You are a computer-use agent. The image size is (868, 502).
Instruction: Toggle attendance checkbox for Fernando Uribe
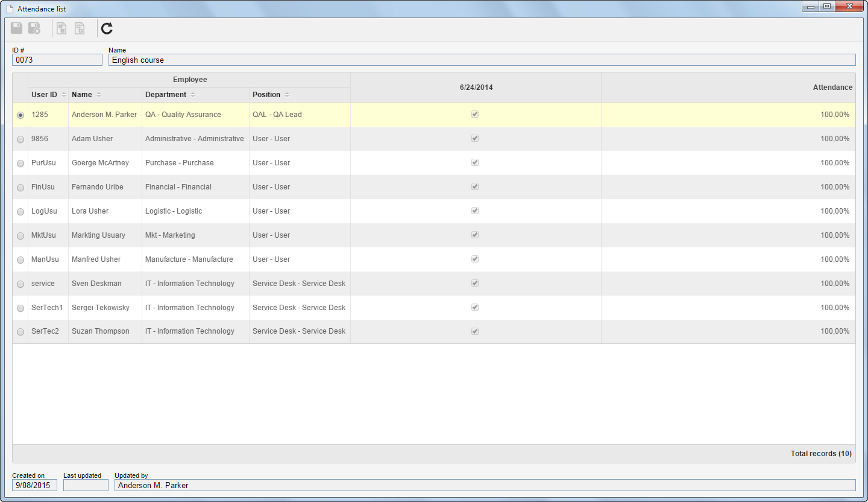[475, 186]
